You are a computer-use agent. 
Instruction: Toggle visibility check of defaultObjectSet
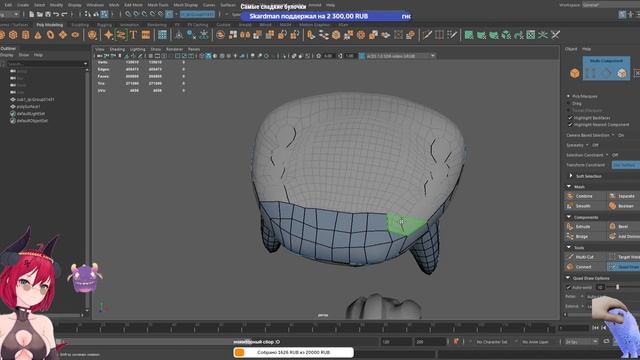(13, 121)
